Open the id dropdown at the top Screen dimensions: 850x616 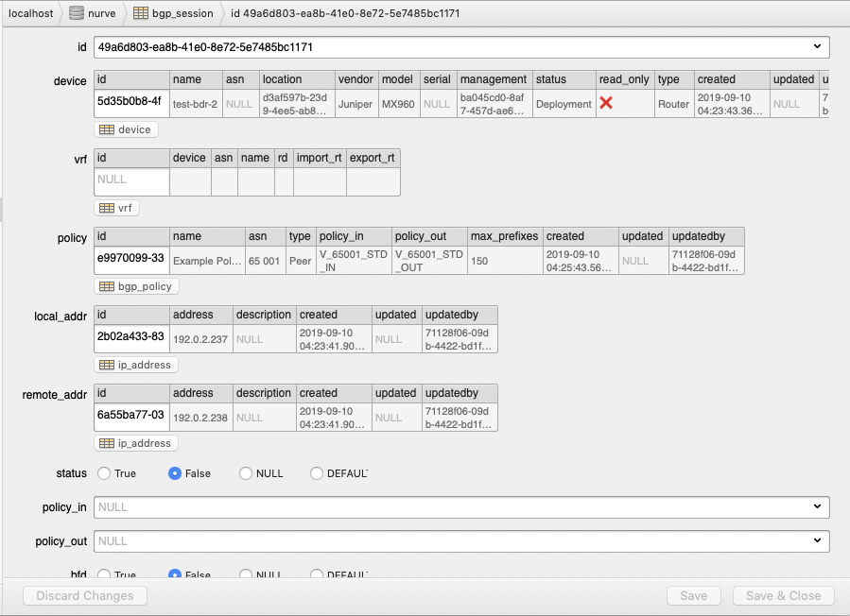click(818, 46)
